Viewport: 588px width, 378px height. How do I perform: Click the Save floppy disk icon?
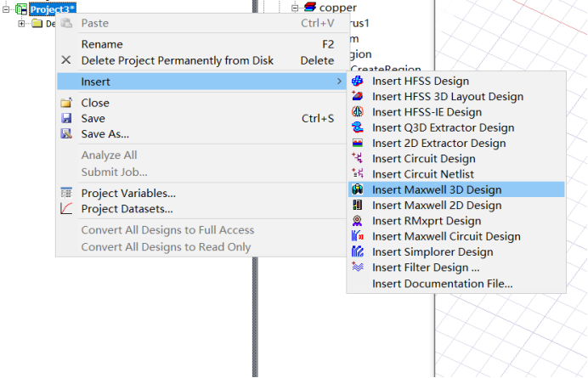tap(66, 118)
